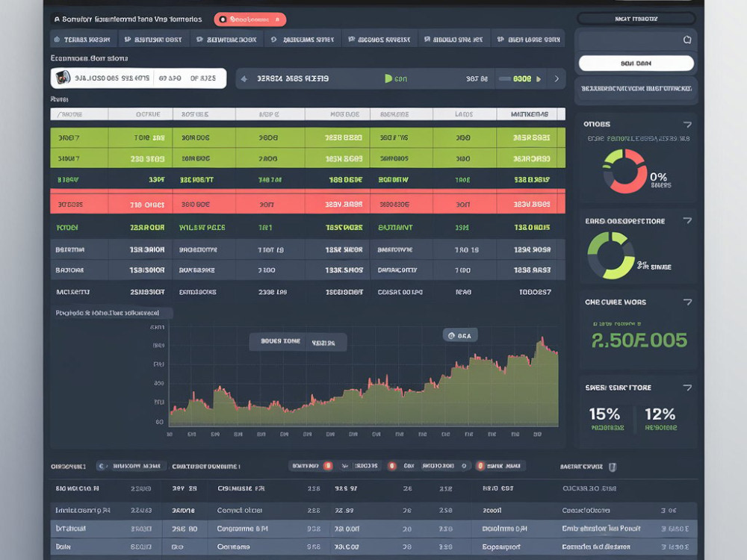Open the fourth tab in the tab strip
Screen dimensions: 747x560
[x=303, y=40]
